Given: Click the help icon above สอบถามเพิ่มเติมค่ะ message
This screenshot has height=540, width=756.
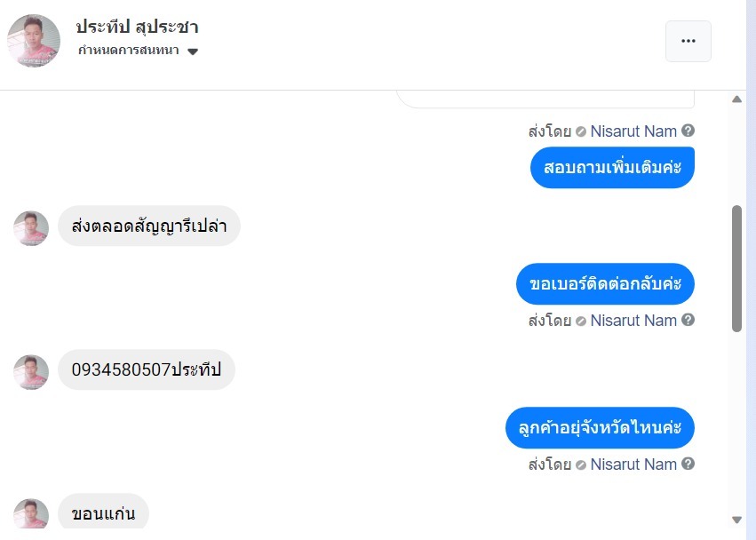Looking at the screenshot, I should point(688,131).
